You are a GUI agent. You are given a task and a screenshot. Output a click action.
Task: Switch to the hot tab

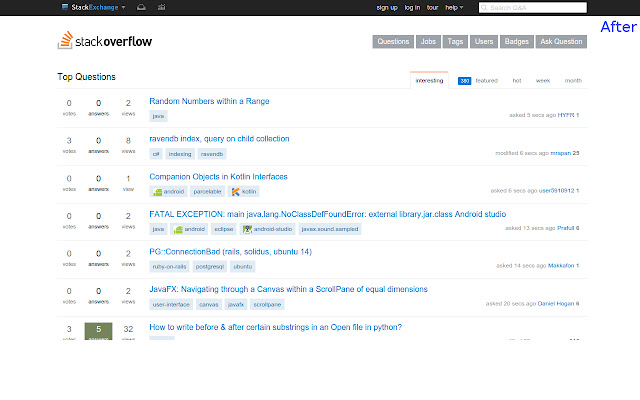coord(517,80)
